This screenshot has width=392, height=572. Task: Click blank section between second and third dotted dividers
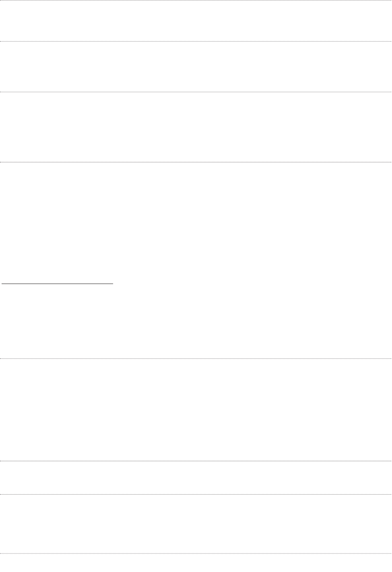pyautogui.click(x=196, y=67)
